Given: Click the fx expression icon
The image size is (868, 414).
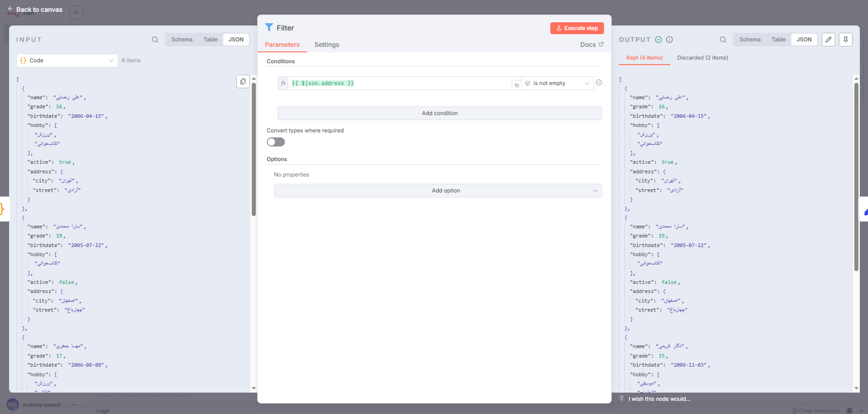Looking at the screenshot, I should click(x=283, y=83).
